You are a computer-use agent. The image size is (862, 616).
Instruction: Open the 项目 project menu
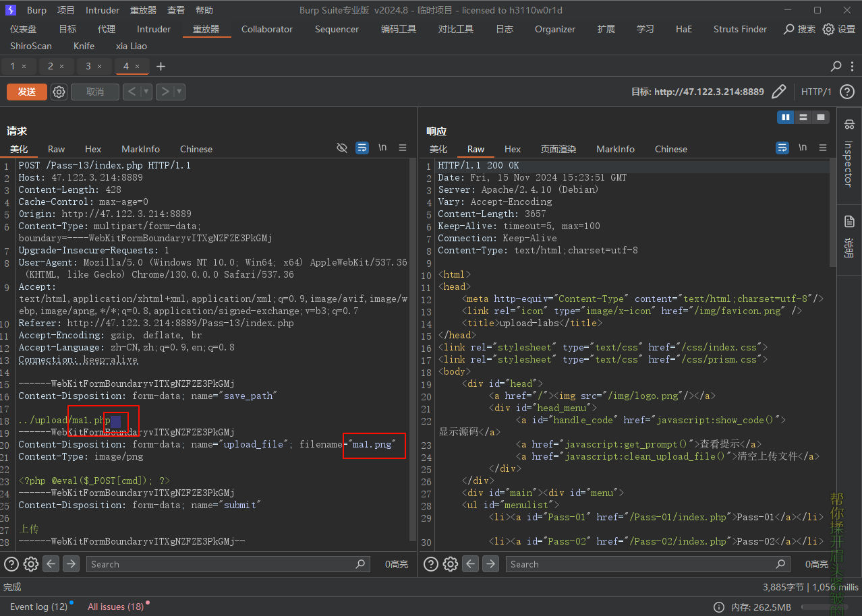pos(66,10)
